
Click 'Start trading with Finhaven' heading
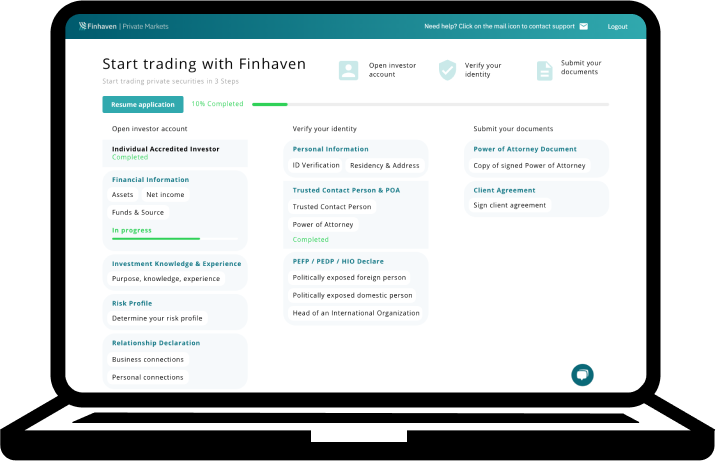(x=204, y=64)
